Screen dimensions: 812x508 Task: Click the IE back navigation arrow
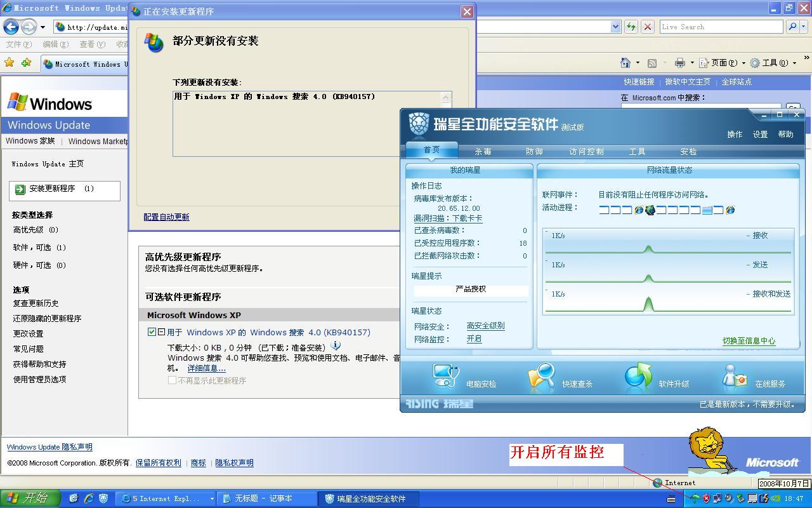pos(11,27)
